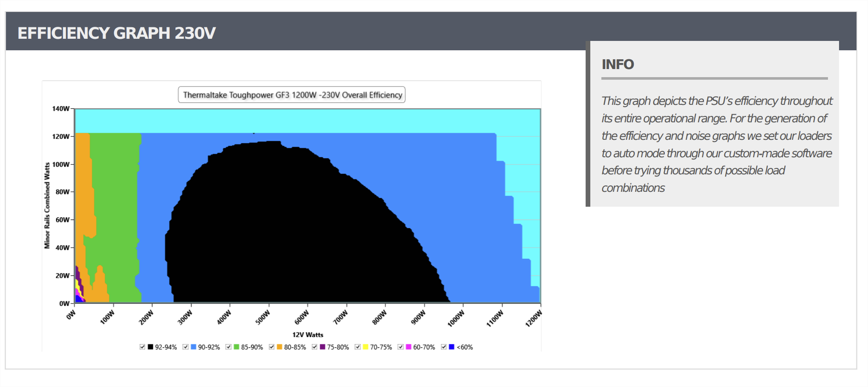Viewport: 868px width, 387px height.
Task: Disable the 85-90% series checkbox
Action: click(x=228, y=347)
